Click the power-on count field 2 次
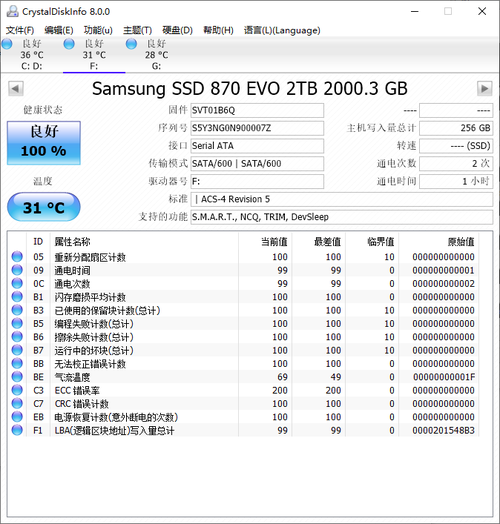 456,163
